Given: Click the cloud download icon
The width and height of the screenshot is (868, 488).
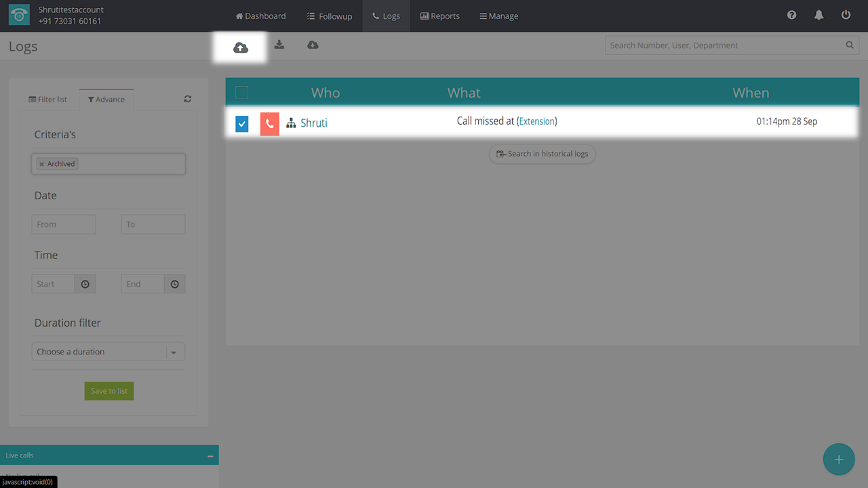Looking at the screenshot, I should coord(313,45).
